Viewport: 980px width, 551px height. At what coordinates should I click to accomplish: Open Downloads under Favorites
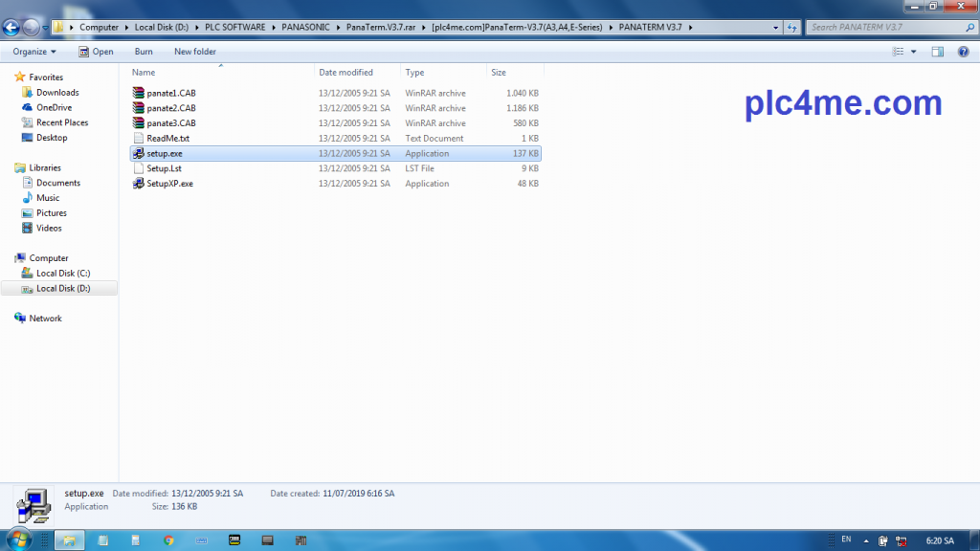pos(57,93)
